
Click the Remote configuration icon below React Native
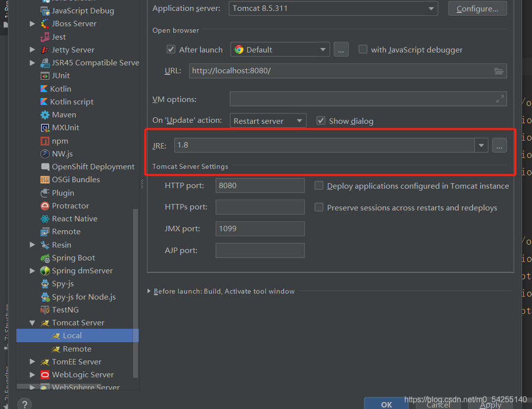coord(45,232)
